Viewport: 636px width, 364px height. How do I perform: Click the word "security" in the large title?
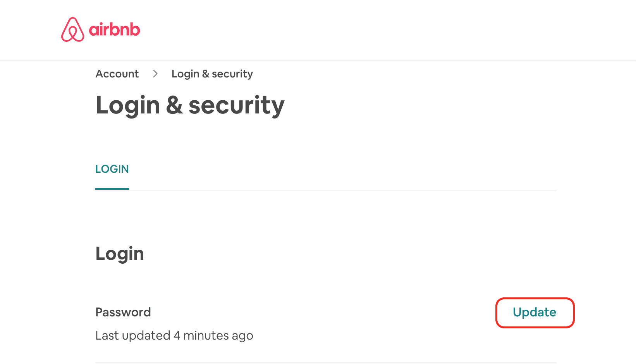click(236, 105)
